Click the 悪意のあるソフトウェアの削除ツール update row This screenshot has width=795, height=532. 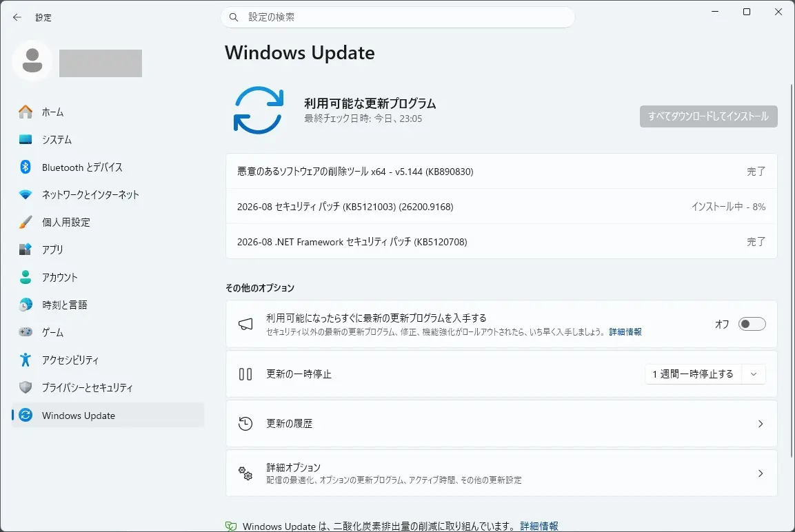pyautogui.click(x=501, y=172)
